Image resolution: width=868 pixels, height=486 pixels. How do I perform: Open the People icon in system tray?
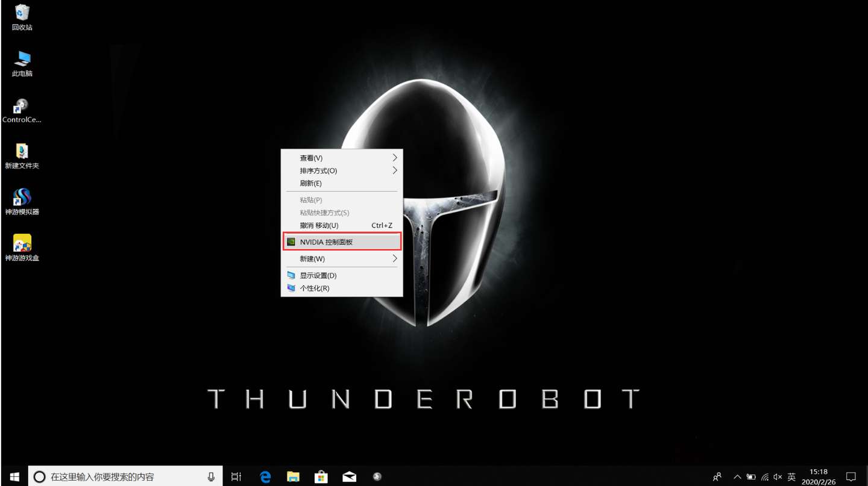point(717,476)
